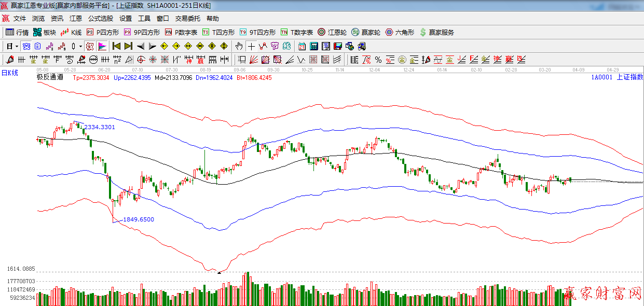Toggle the pressed colored flag indicator button
This screenshot has height=306, width=644.
(x=102, y=46)
